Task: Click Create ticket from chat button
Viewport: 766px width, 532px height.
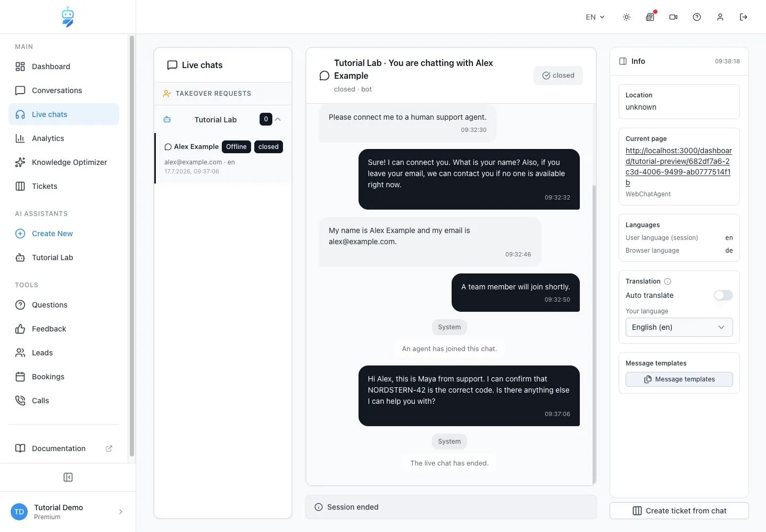Action: click(x=679, y=511)
